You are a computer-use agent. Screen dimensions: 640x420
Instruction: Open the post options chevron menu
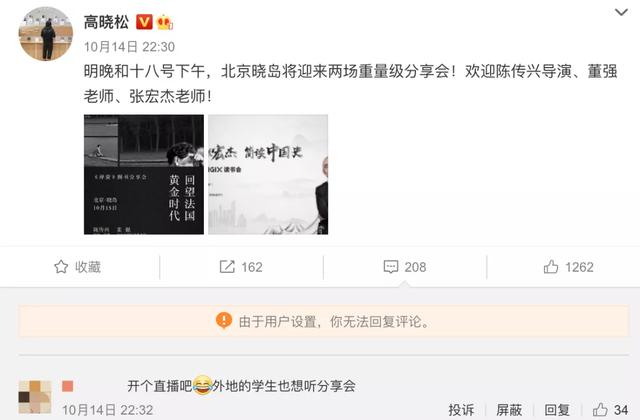621,13
